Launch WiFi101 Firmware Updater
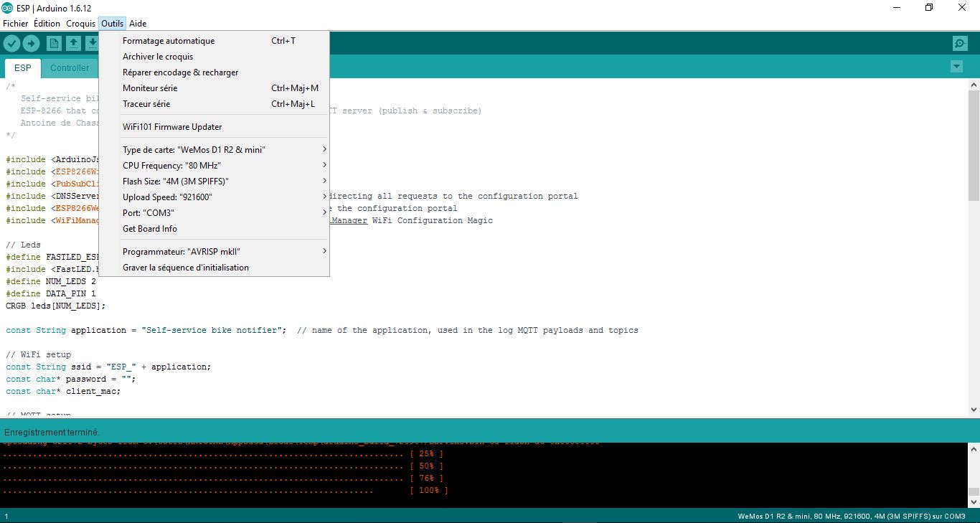Viewport: 980px width, 523px height. tap(214, 127)
